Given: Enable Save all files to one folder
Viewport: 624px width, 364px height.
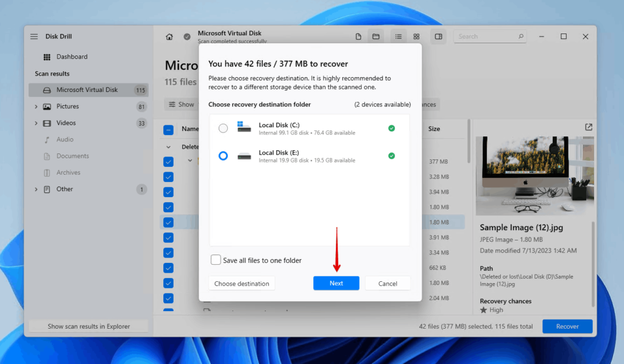Looking at the screenshot, I should [x=216, y=260].
